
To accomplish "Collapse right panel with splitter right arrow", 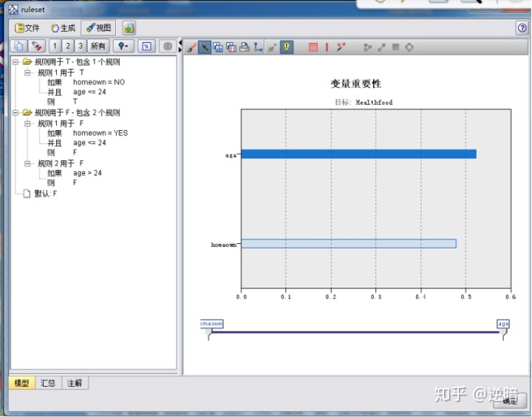I will (180, 50).
